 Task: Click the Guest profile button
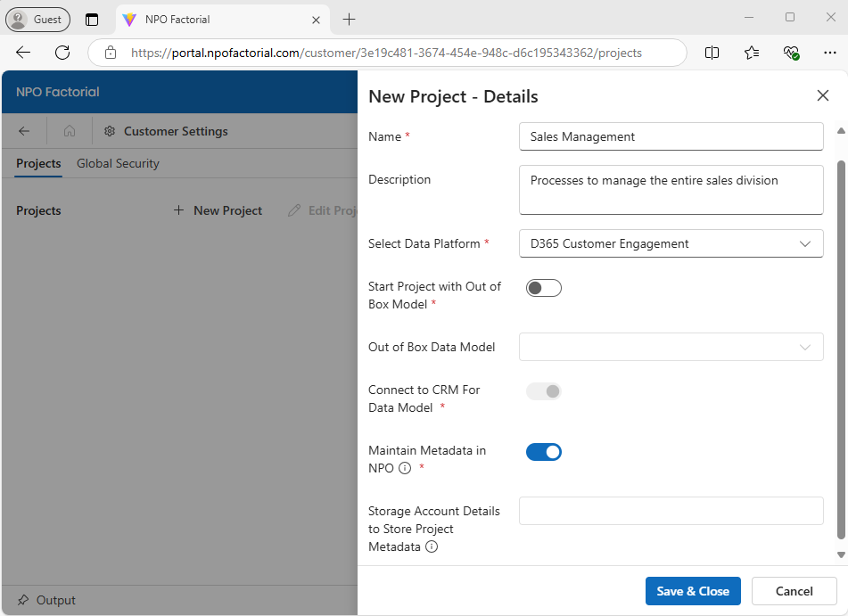[x=37, y=20]
